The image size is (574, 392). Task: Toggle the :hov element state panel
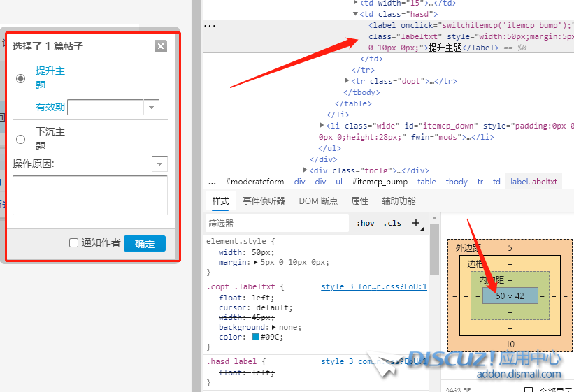pyautogui.click(x=366, y=224)
